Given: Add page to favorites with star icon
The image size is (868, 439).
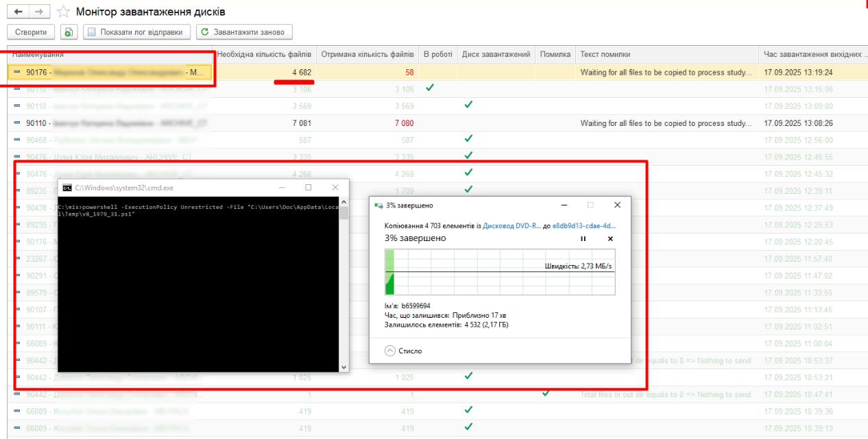Looking at the screenshot, I should point(63,12).
